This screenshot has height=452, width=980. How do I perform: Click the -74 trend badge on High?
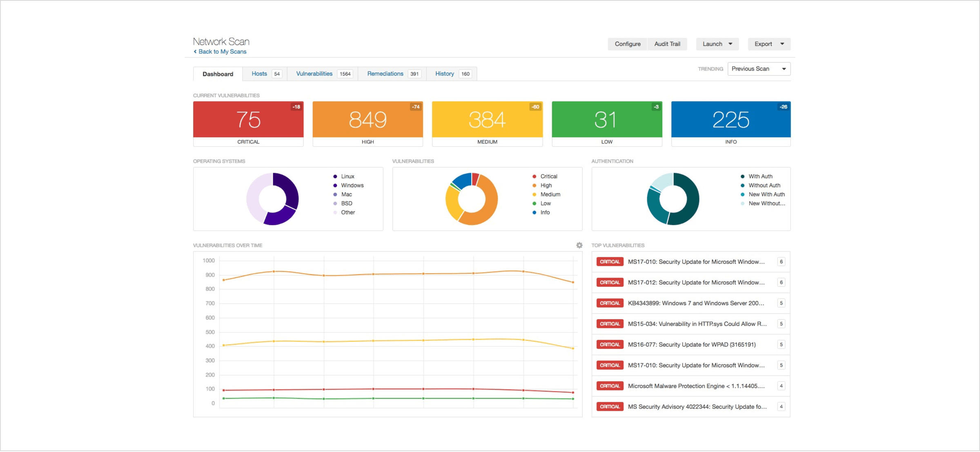pos(416,107)
